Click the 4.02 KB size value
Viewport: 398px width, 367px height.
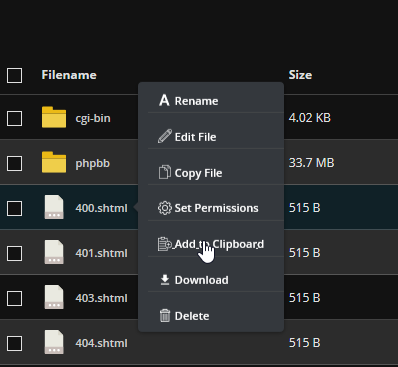(310, 118)
